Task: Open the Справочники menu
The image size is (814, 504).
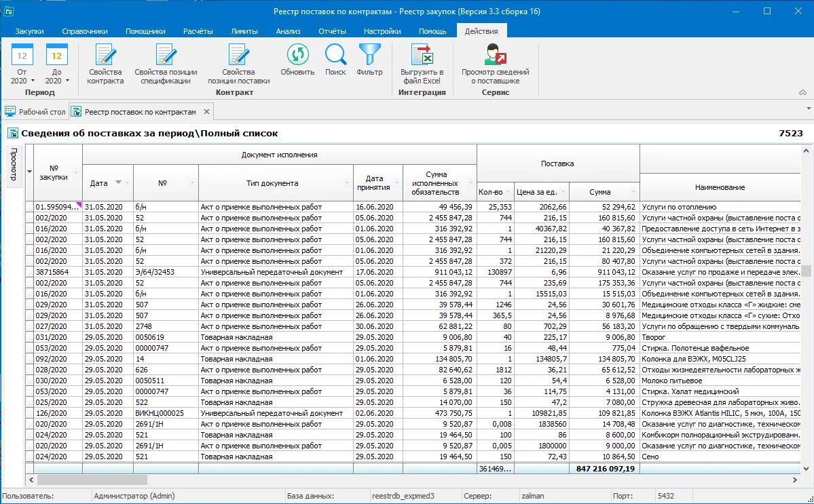Action: pyautogui.click(x=85, y=31)
